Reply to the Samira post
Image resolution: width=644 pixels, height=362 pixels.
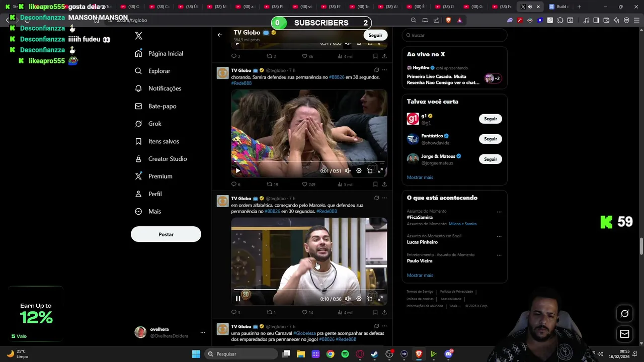(x=235, y=185)
